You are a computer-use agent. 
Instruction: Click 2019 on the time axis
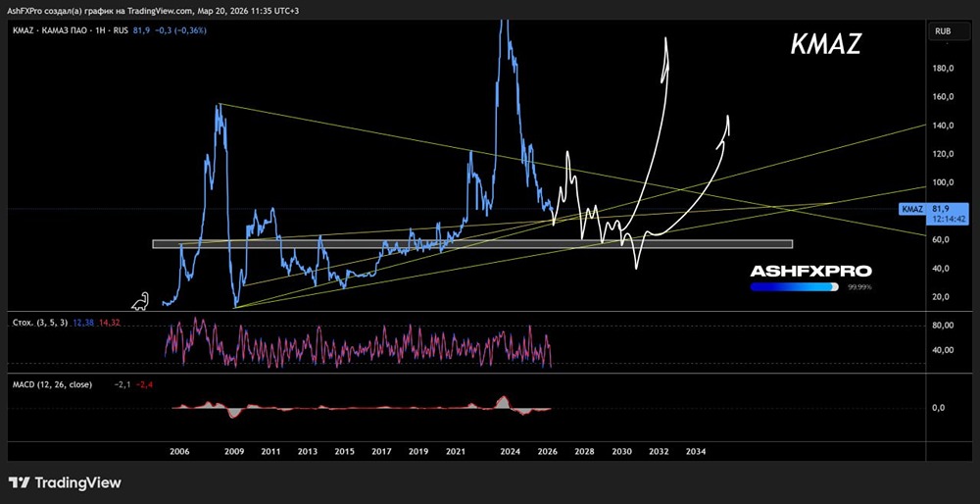click(418, 451)
